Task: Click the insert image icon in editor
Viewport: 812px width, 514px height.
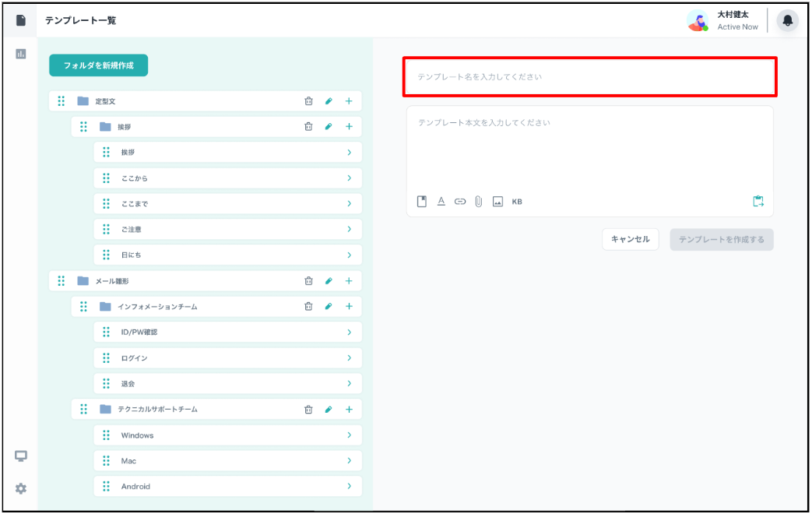Action: (x=497, y=202)
